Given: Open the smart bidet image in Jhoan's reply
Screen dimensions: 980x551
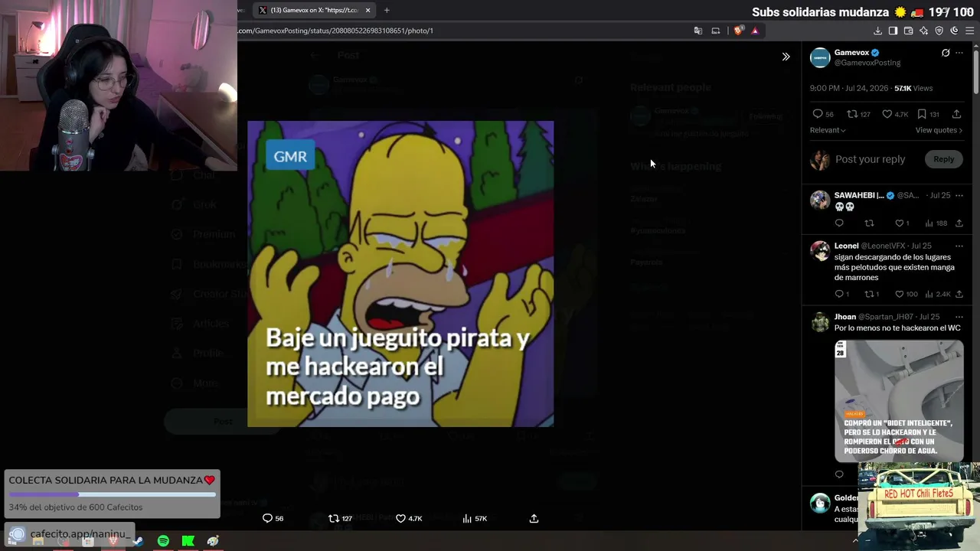Looking at the screenshot, I should [899, 400].
